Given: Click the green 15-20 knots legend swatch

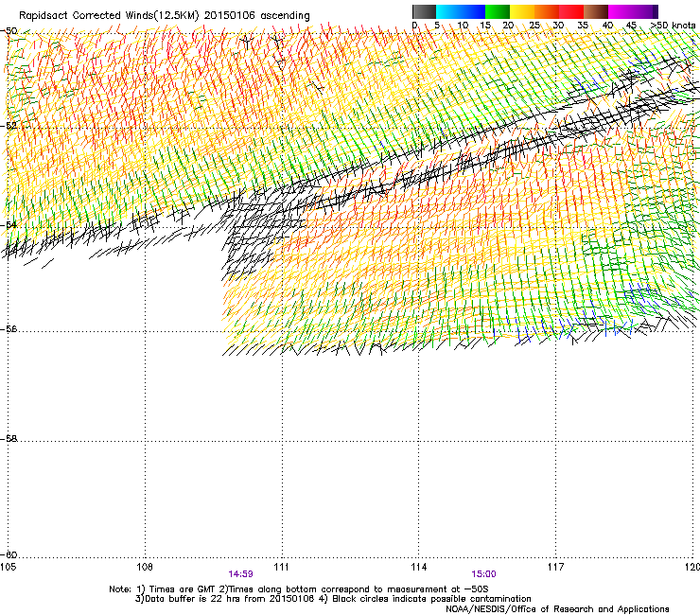Looking at the screenshot, I should pos(498,11).
